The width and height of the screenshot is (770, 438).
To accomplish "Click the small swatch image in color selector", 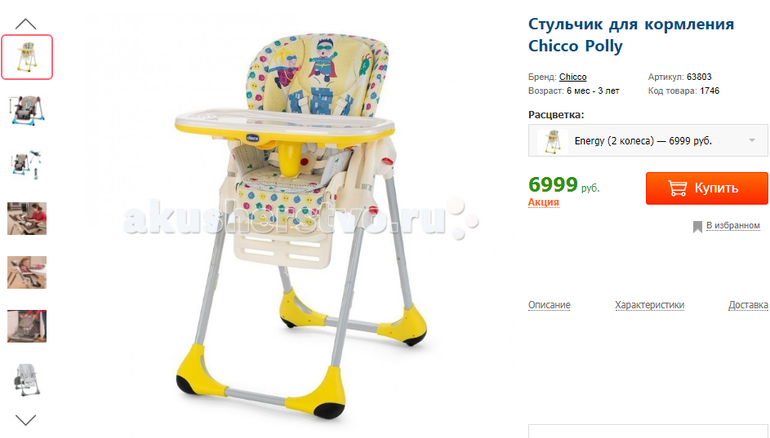I will pos(552,141).
